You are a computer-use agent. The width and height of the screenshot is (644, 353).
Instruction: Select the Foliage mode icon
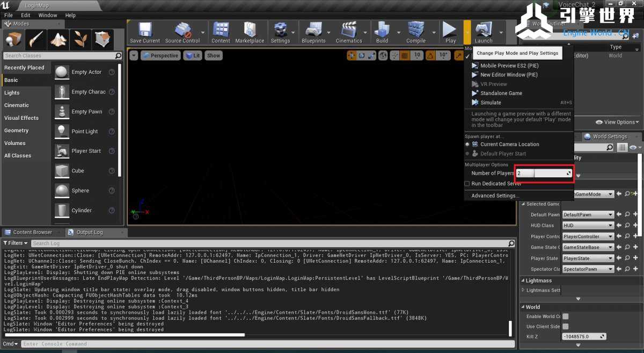point(80,40)
